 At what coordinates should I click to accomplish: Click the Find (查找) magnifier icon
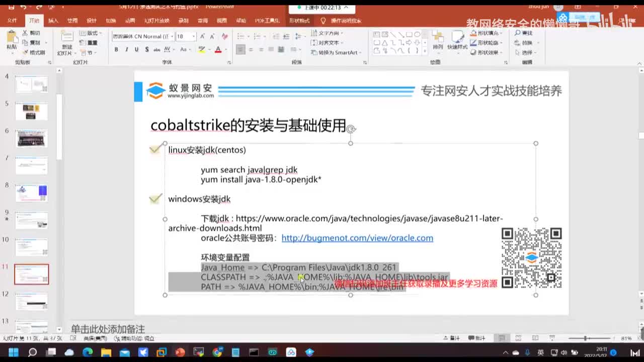click(517, 33)
